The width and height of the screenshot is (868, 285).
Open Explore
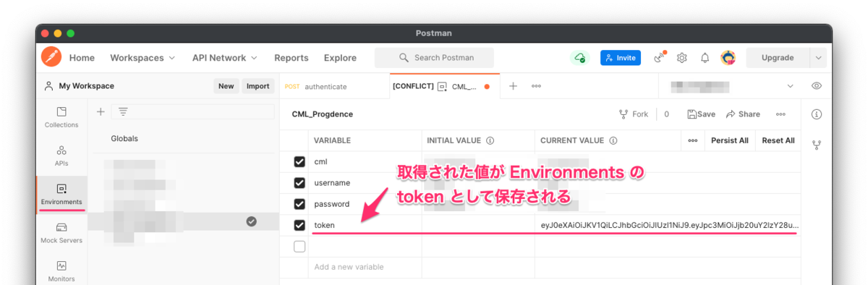(x=340, y=58)
